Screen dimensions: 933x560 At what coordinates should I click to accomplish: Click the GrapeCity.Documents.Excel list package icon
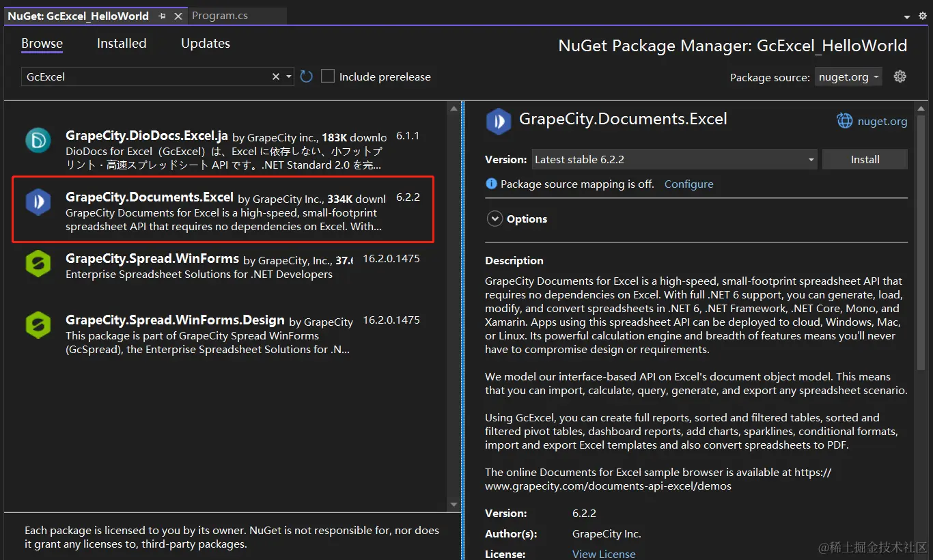pyautogui.click(x=38, y=202)
